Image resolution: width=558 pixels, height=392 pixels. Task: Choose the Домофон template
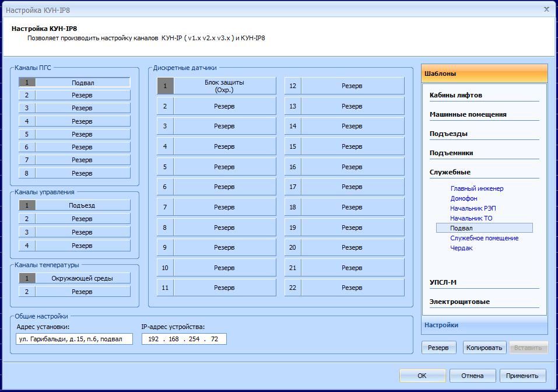tap(464, 198)
